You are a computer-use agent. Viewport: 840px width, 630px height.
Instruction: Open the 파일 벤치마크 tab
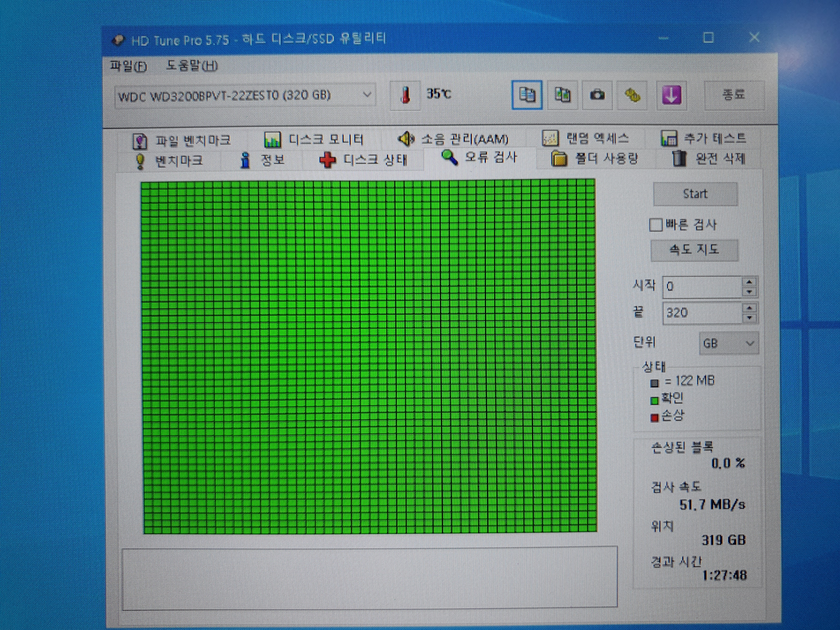point(181,141)
